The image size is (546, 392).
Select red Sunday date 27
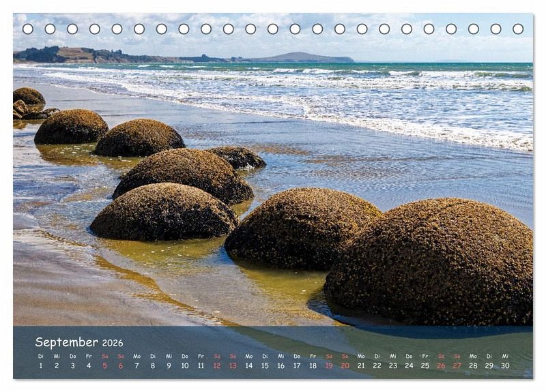coord(457,366)
